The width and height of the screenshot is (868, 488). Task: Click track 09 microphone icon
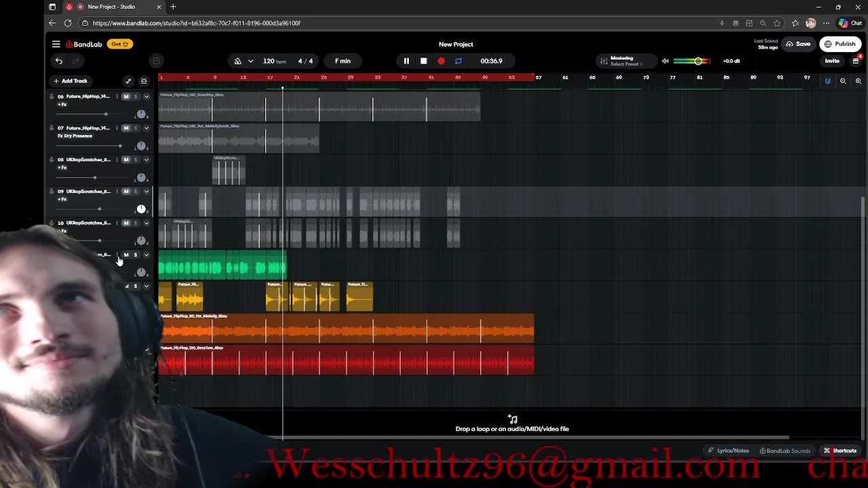click(52, 192)
